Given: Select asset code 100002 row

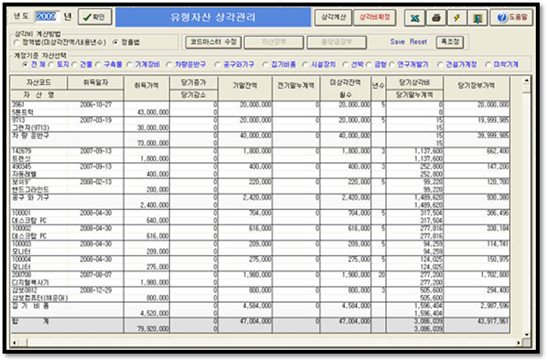Looking at the screenshot, I should click(260, 232).
